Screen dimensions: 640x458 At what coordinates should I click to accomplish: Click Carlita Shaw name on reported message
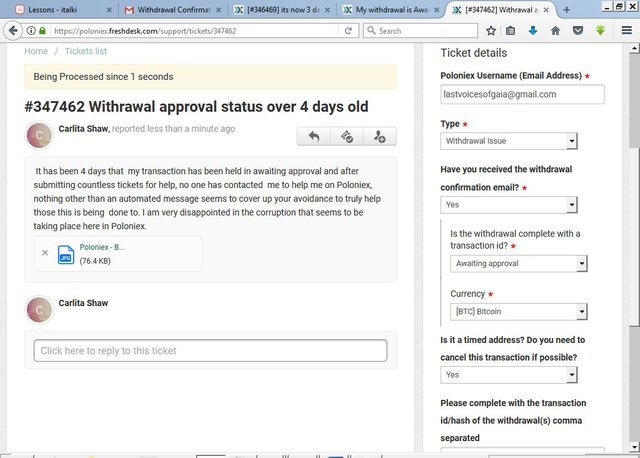pyautogui.click(x=84, y=129)
